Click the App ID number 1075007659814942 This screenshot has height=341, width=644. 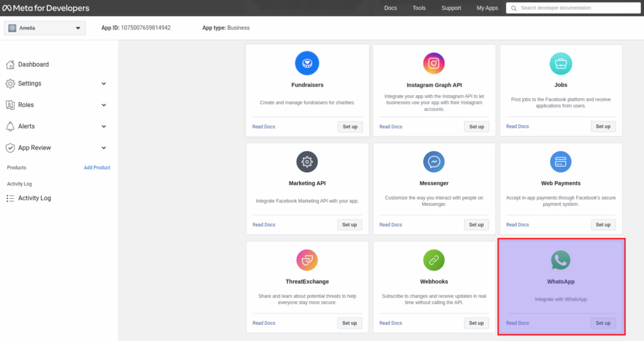coord(145,28)
